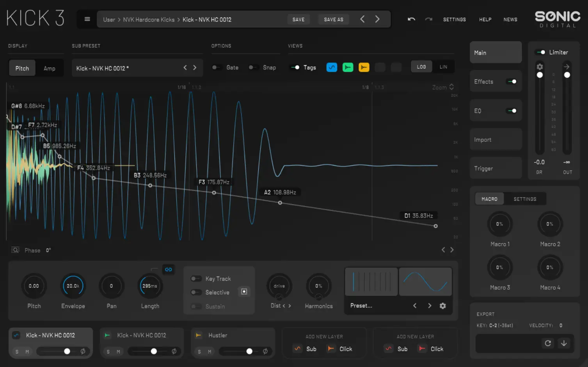The image size is (588, 367).
Task: Show the green click layer view
Action: pos(348,67)
